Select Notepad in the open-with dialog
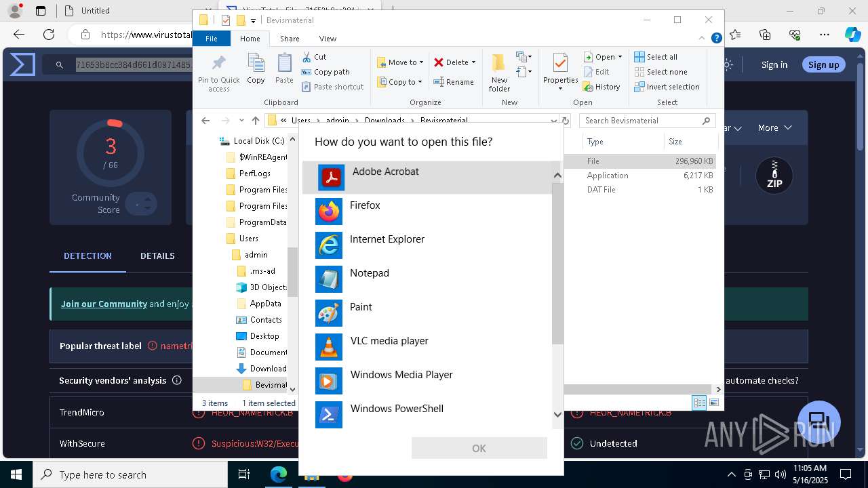868x488 pixels. (x=427, y=279)
